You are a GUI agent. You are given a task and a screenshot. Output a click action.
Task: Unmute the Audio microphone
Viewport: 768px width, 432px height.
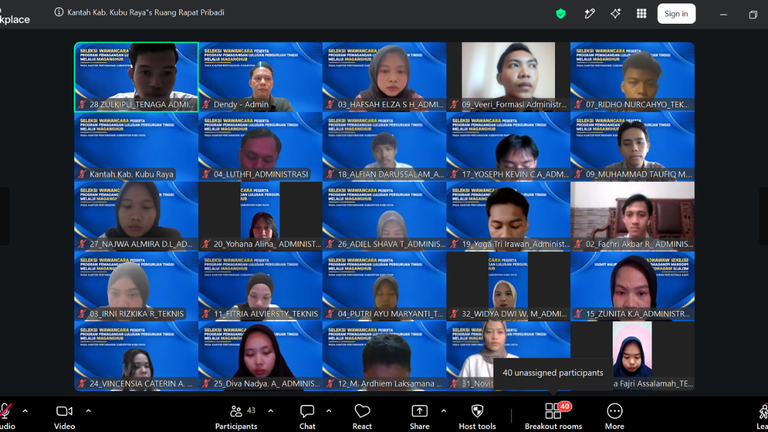[6, 417]
